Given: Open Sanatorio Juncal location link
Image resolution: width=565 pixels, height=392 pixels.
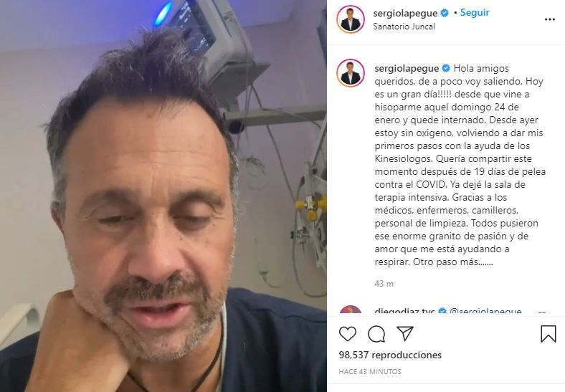Looking at the screenshot, I should (x=404, y=27).
